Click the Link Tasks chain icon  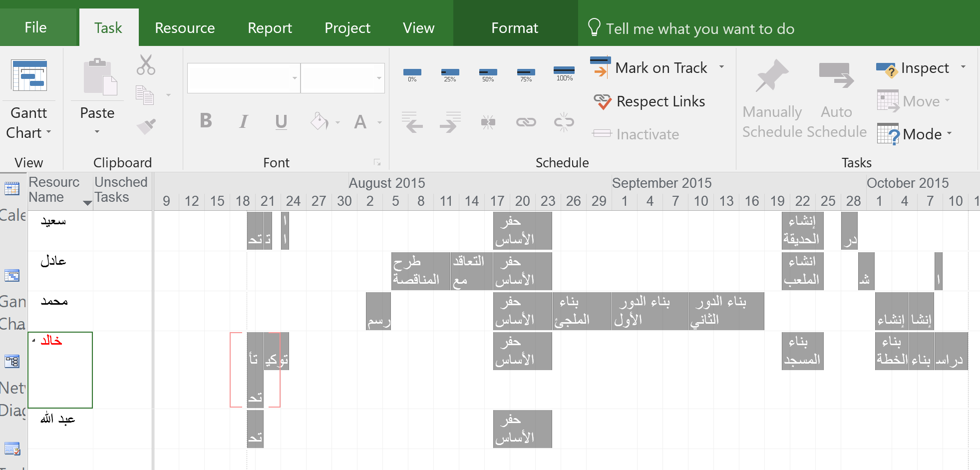[x=526, y=122]
